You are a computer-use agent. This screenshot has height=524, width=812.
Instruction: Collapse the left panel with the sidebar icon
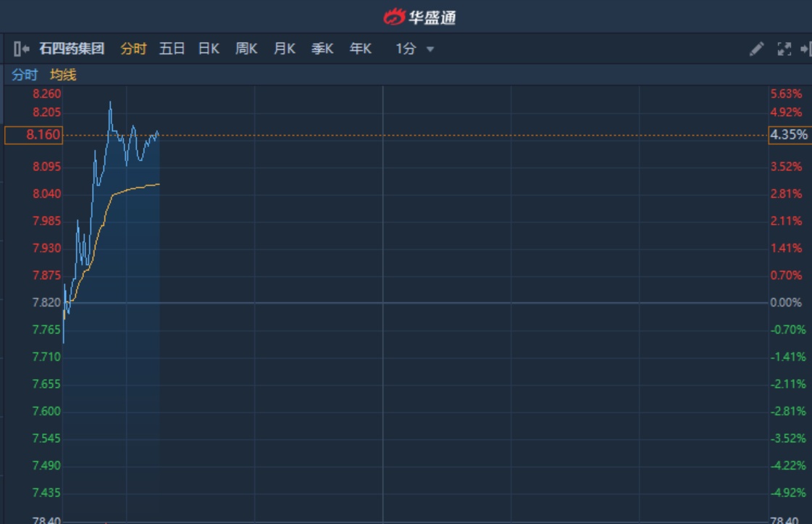[x=20, y=49]
